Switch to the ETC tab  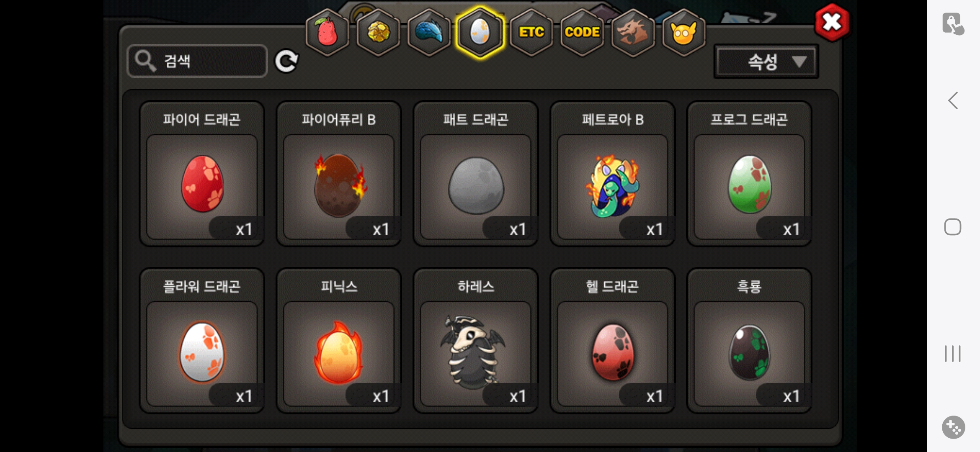(x=531, y=32)
